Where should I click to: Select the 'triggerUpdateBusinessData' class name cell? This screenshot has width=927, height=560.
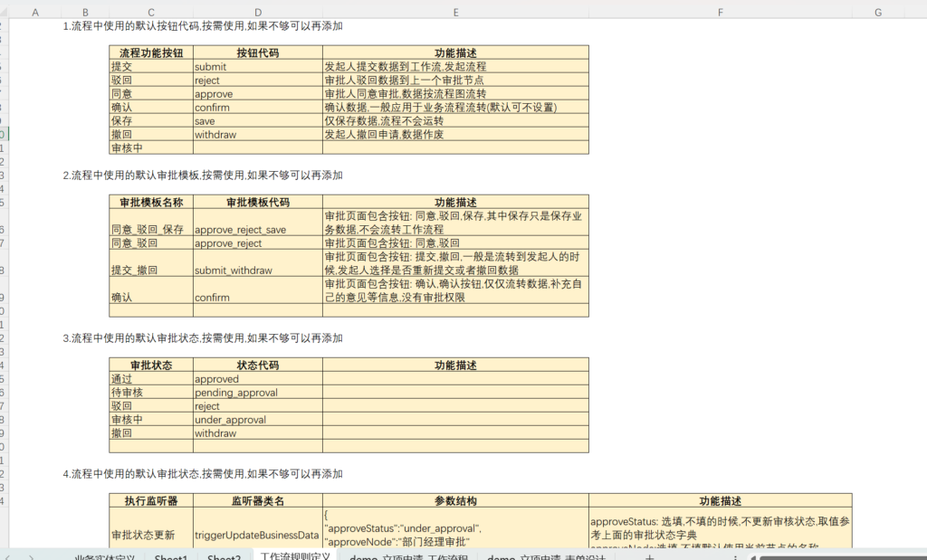[258, 528]
